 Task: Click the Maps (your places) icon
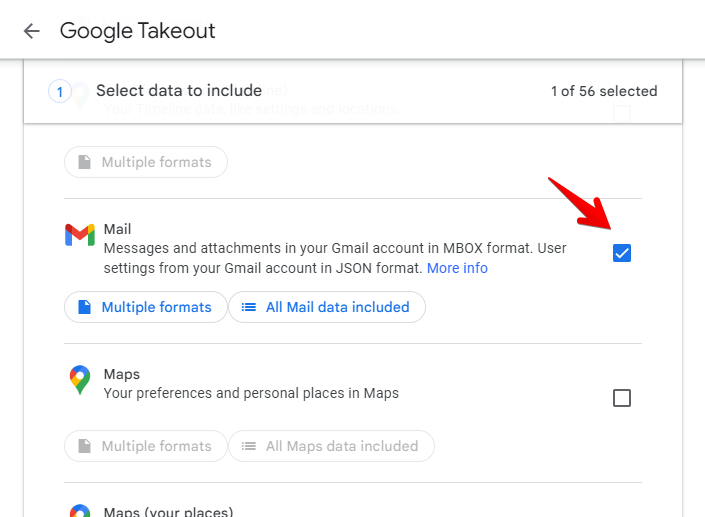pyautogui.click(x=80, y=511)
